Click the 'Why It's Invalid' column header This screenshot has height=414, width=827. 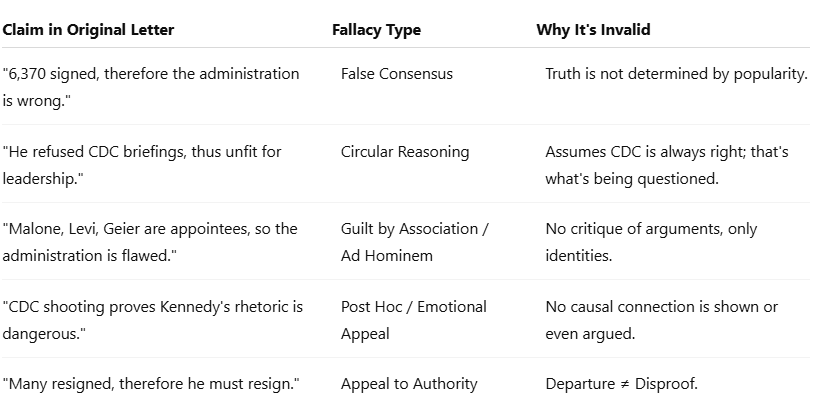tap(593, 30)
